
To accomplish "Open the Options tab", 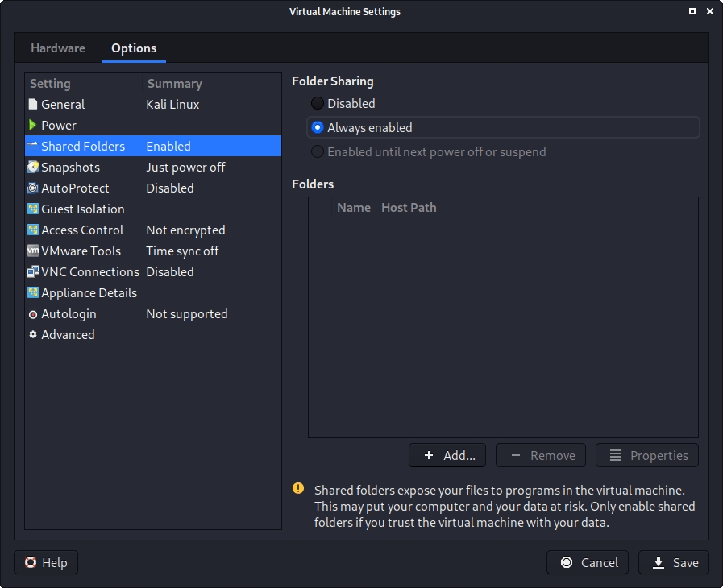I will 134,48.
